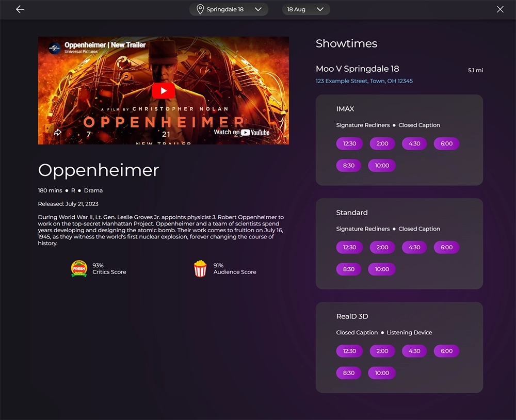The image size is (516, 420).
Task: Click the Listening Device amenity label
Action: click(x=409, y=332)
